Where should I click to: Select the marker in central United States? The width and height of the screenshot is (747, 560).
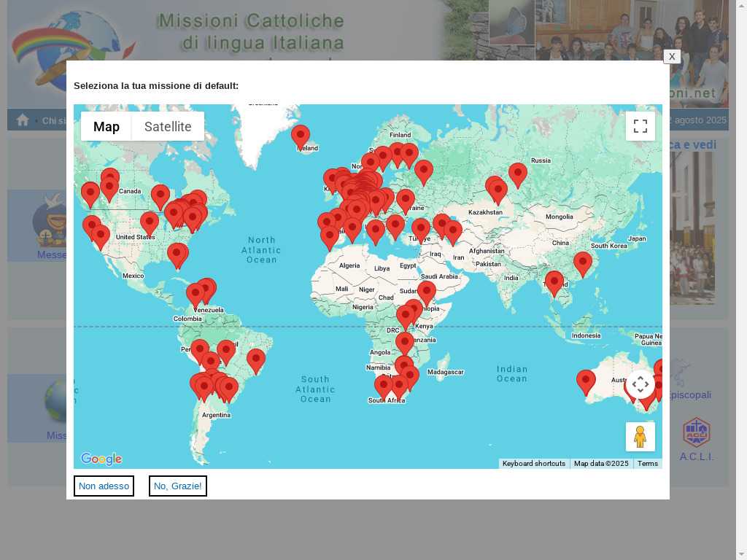tap(149, 224)
